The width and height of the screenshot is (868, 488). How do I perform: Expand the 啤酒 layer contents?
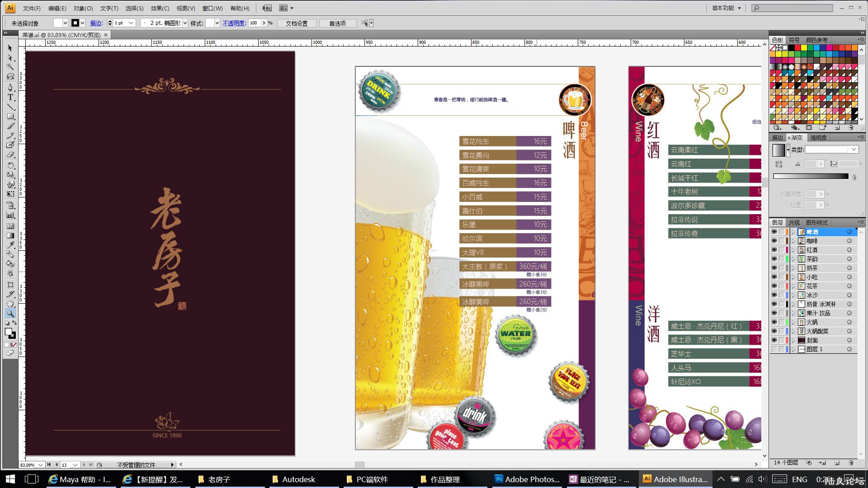pyautogui.click(x=793, y=232)
